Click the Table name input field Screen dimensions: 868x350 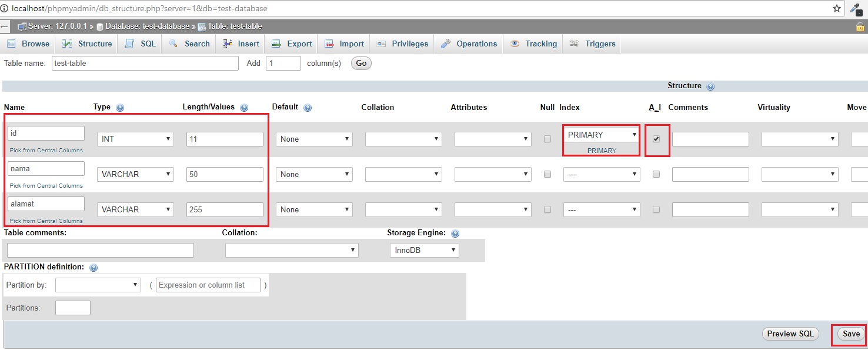pyautogui.click(x=145, y=63)
